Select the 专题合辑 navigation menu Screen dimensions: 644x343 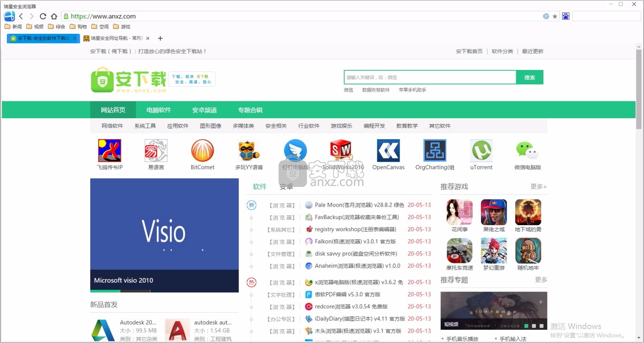[250, 110]
